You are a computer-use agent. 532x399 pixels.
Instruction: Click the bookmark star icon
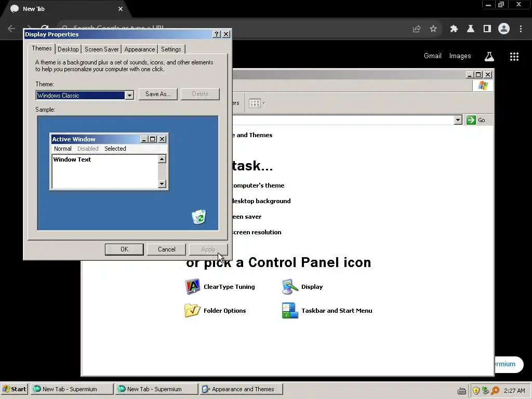(x=433, y=29)
